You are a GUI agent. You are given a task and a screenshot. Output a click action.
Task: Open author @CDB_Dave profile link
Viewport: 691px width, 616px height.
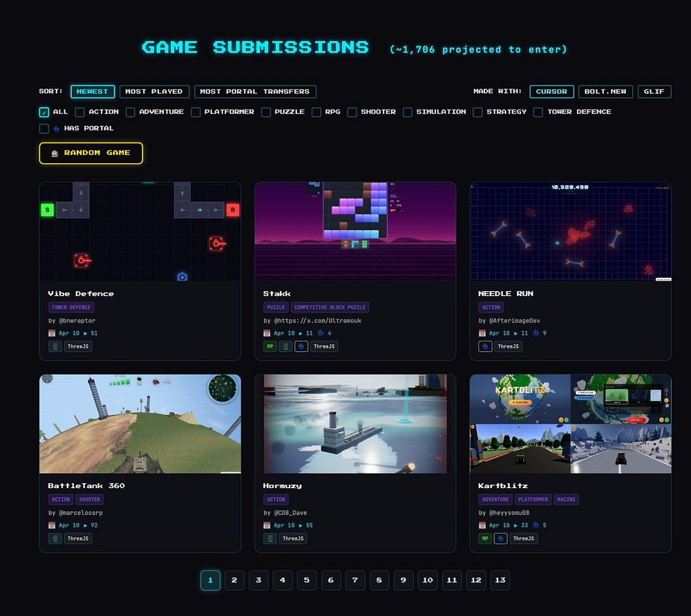pos(290,513)
